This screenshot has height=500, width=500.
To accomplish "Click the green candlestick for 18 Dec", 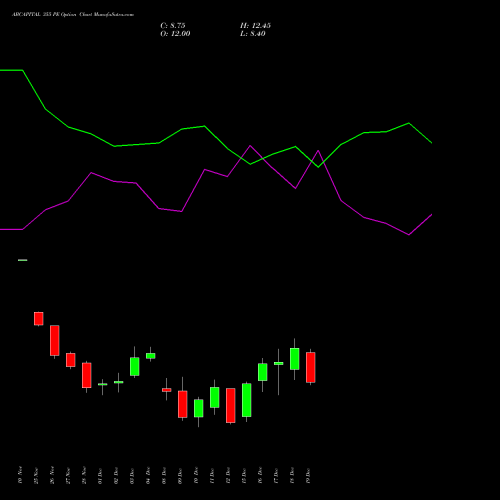I will tap(295, 359).
